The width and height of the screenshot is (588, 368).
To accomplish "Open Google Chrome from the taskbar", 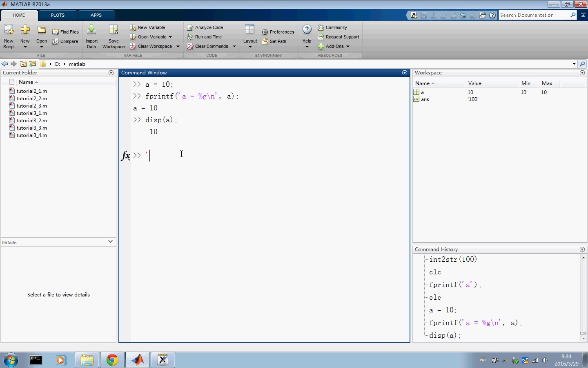I will (112, 360).
